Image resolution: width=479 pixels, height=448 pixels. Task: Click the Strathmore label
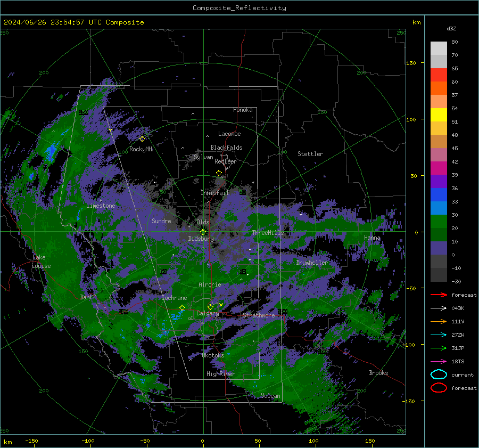tap(259, 315)
